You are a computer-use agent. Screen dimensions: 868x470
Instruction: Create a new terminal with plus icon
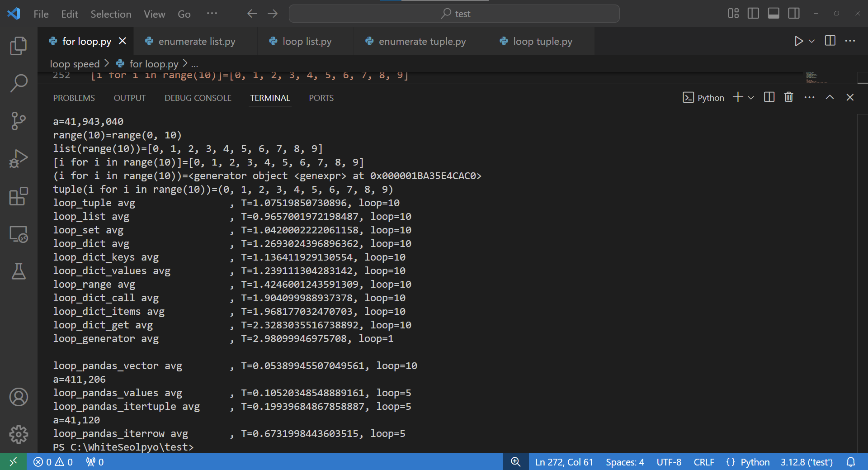coord(738,97)
